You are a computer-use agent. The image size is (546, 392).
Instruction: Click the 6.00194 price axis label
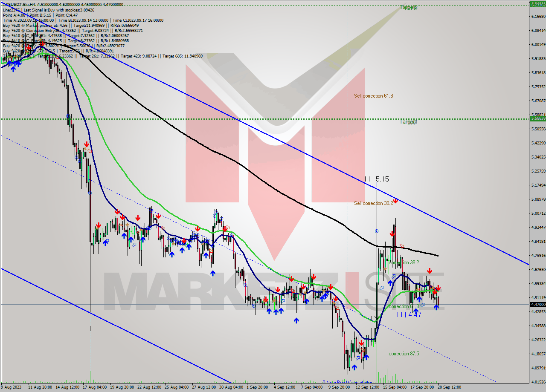tap(538, 44)
